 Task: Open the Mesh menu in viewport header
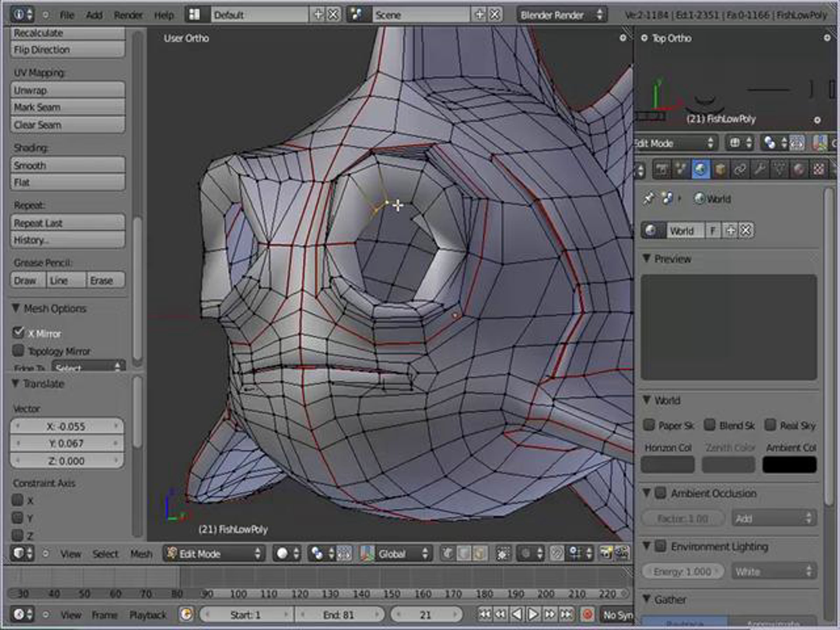coord(141,554)
